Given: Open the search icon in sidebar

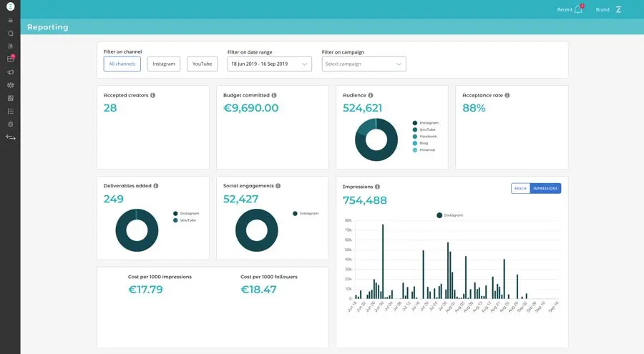Looking at the screenshot, I should point(11,33).
